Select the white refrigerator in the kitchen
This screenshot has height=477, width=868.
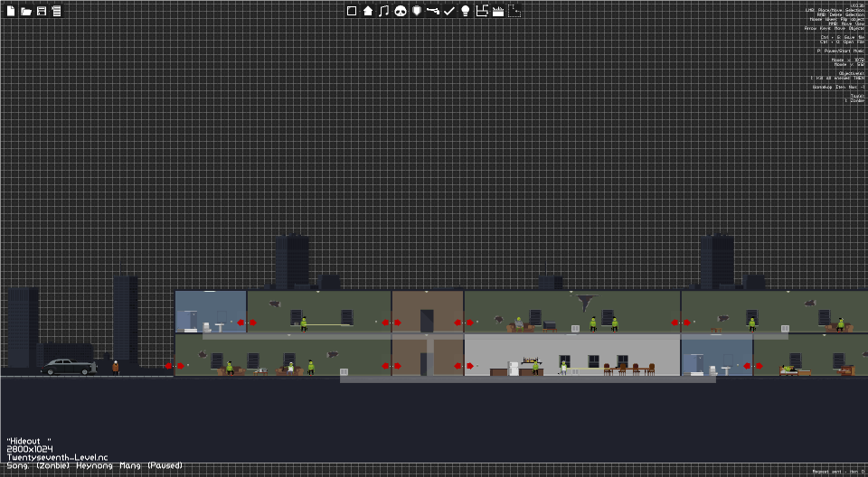point(514,369)
